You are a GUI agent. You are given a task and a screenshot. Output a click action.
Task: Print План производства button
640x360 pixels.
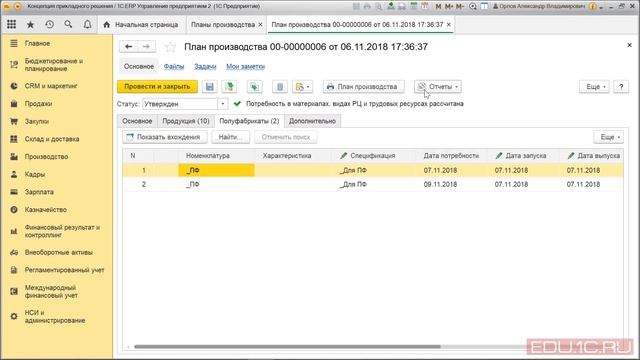pyautogui.click(x=363, y=87)
